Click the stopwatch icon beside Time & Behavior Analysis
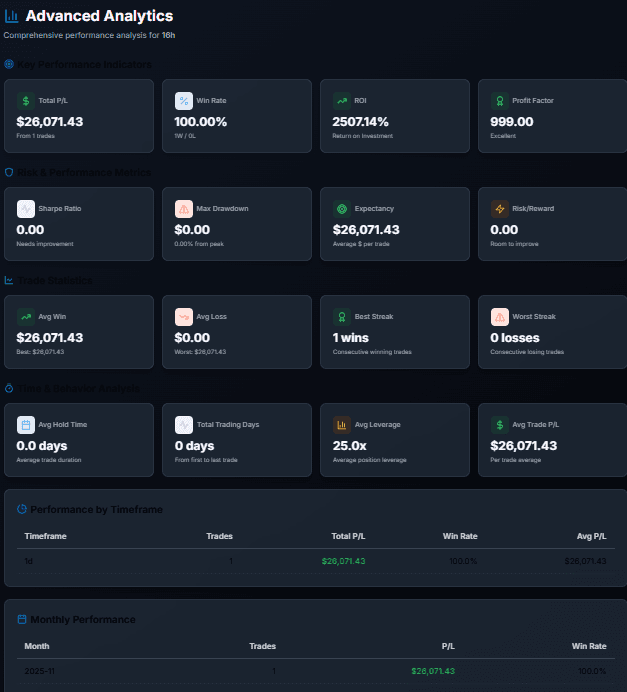The image size is (627, 692). [9, 388]
